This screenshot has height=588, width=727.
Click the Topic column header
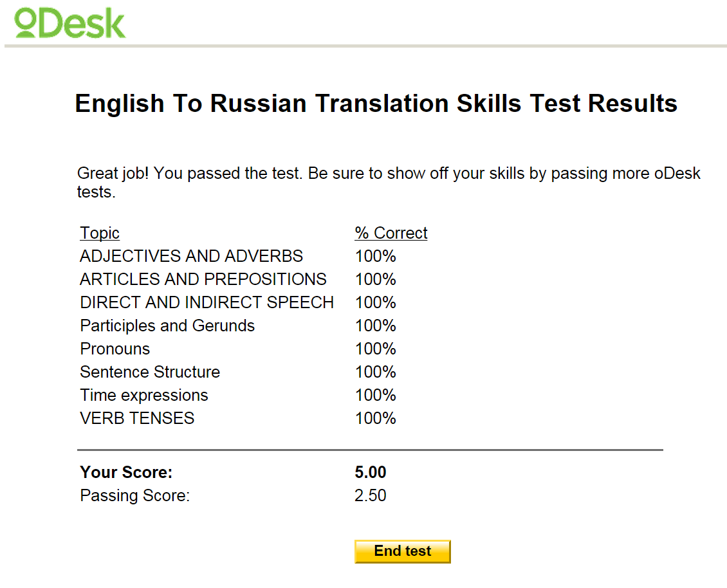pos(100,233)
